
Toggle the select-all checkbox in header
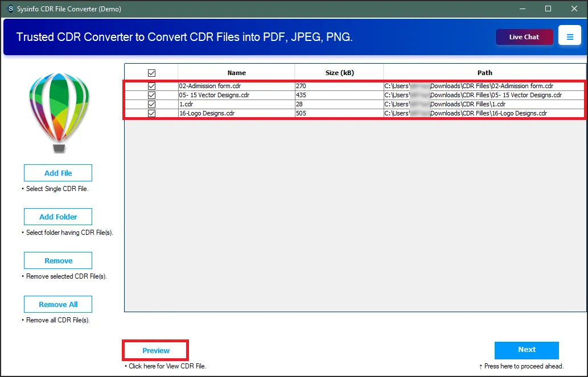151,73
